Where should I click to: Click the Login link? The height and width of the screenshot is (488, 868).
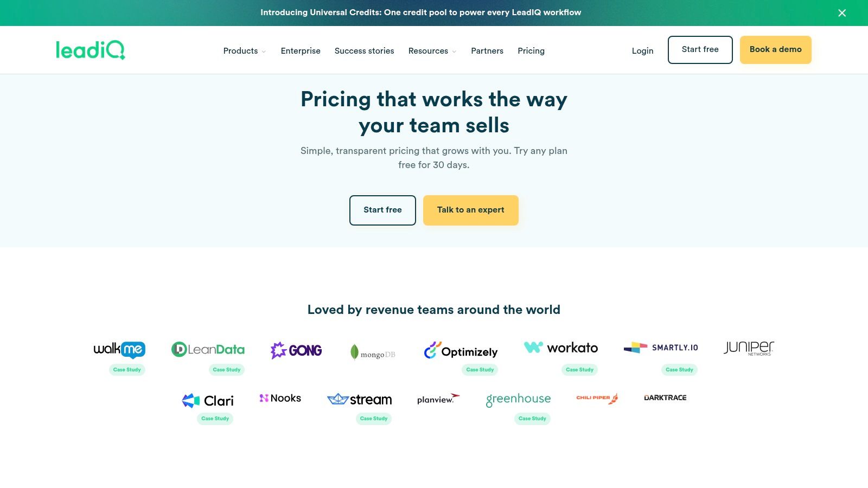[x=642, y=51]
